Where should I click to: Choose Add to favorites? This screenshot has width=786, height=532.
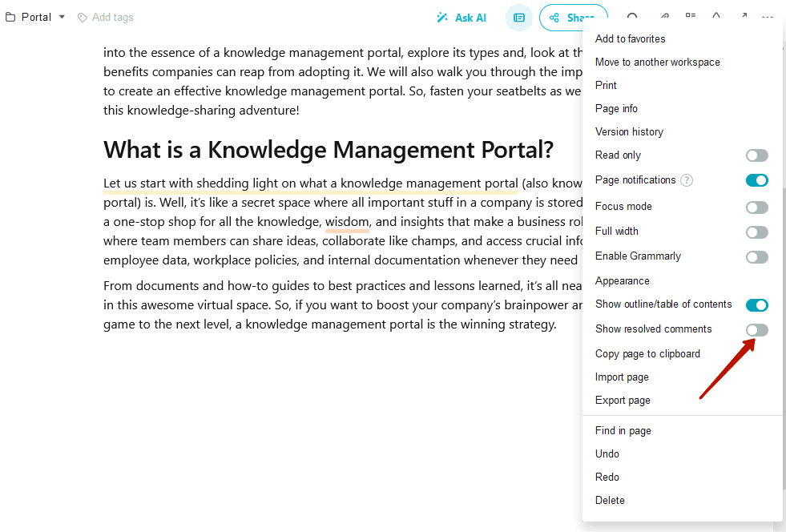tap(630, 38)
